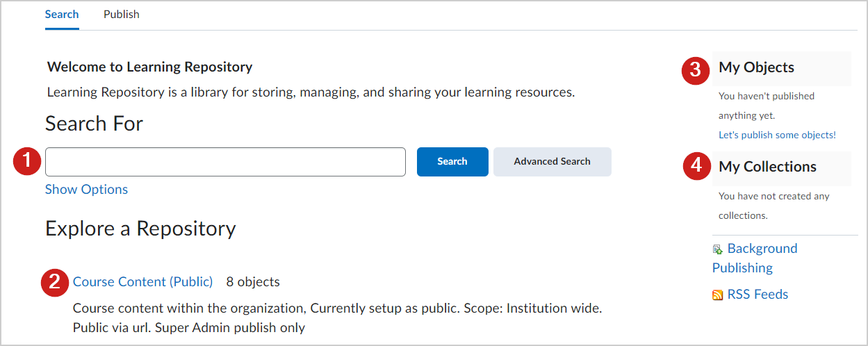
Task: Click the Welcome to Learning Repository title
Action: click(x=149, y=67)
